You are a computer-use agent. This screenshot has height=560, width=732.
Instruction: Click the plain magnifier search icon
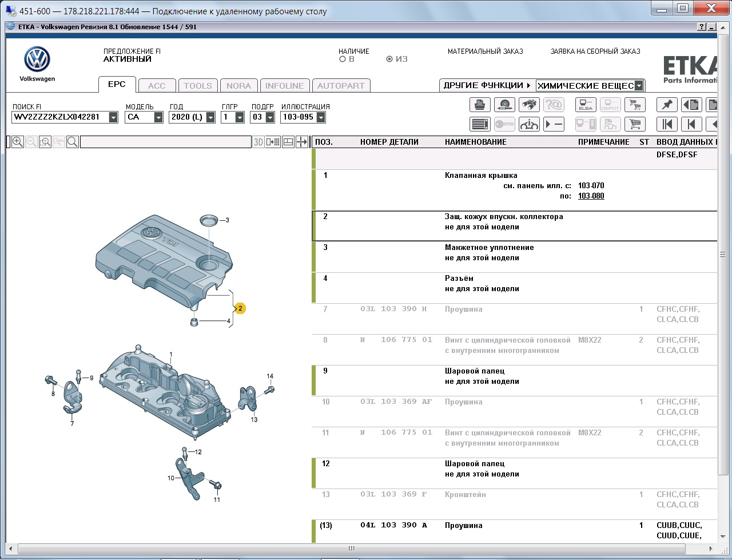click(x=73, y=142)
